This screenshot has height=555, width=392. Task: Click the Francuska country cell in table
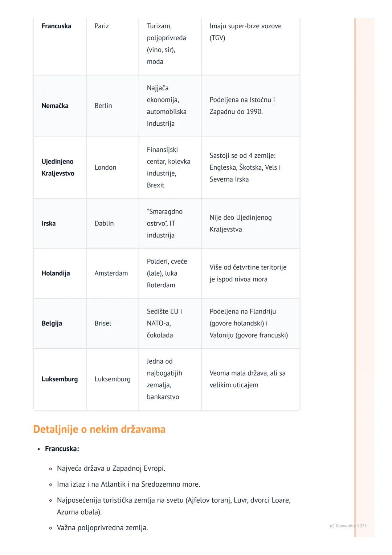56,26
